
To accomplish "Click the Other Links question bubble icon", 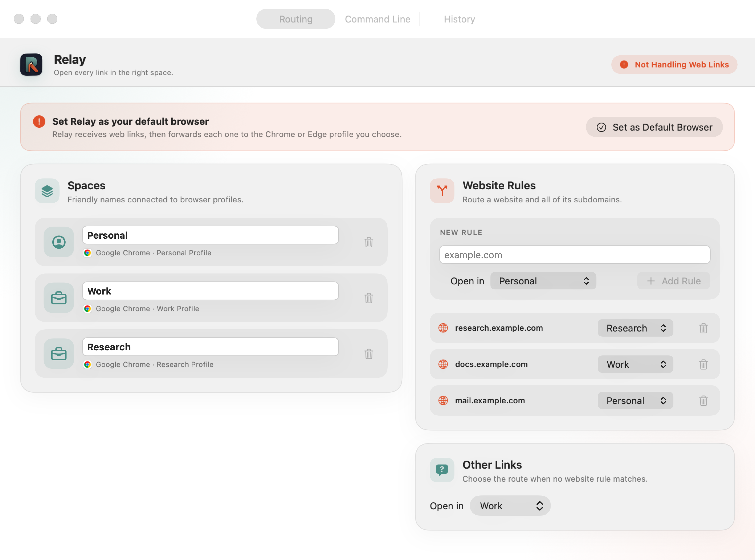I will coord(442,470).
